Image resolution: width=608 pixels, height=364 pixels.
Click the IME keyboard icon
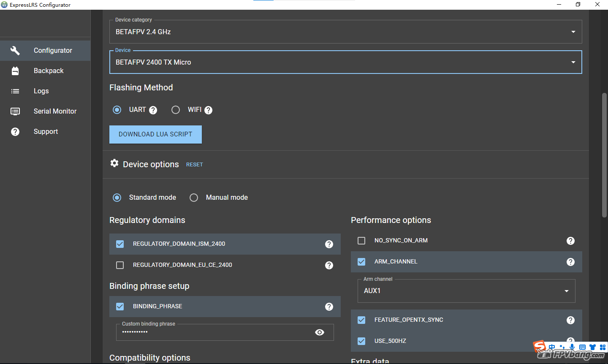pyautogui.click(x=582, y=347)
